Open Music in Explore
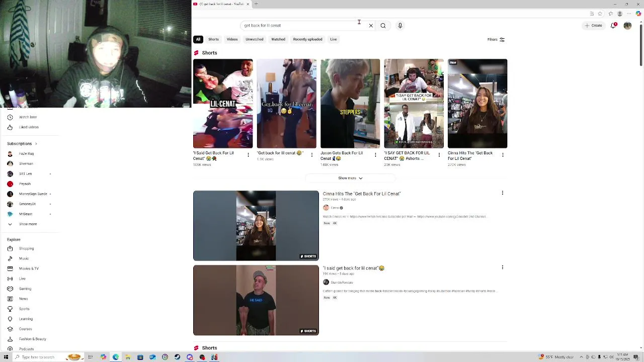Viewport: 644px width, 362px height. [x=24, y=258]
